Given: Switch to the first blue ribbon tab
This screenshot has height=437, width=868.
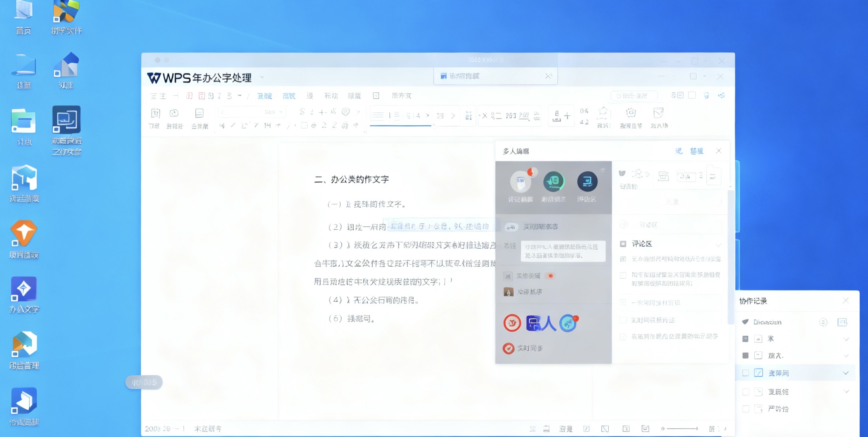Looking at the screenshot, I should coord(265,96).
